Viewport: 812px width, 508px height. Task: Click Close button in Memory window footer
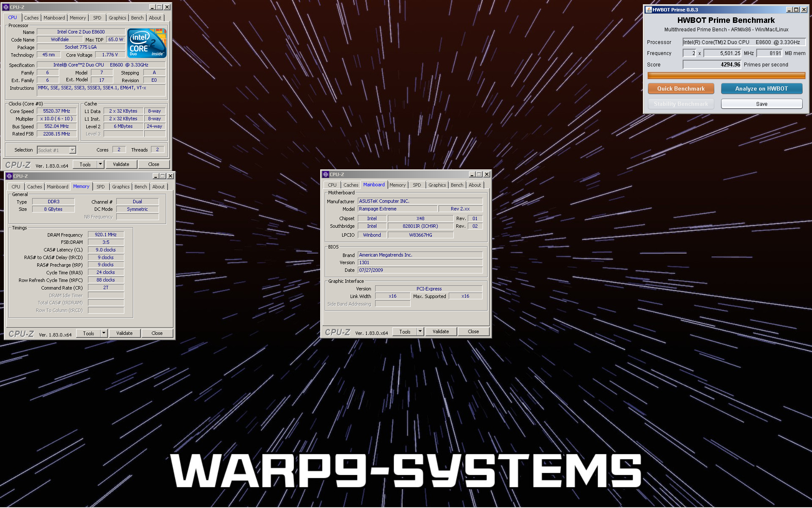157,333
